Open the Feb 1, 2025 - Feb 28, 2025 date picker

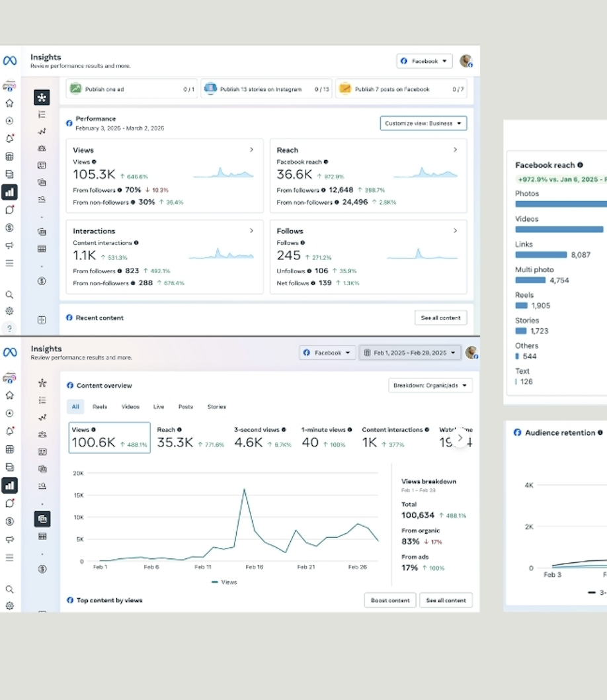click(410, 353)
